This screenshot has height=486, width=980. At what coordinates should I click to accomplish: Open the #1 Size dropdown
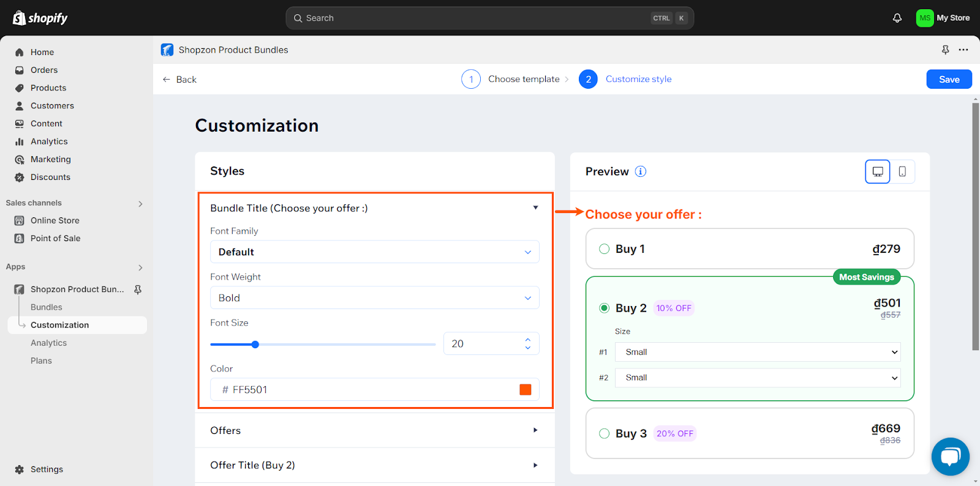click(758, 352)
